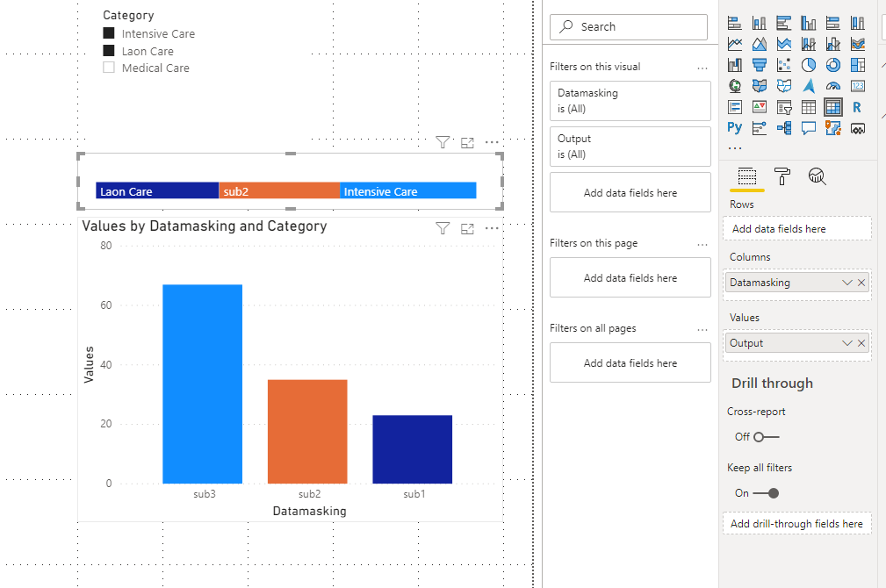
Task: Select the Card (123) visual
Action: point(858,86)
